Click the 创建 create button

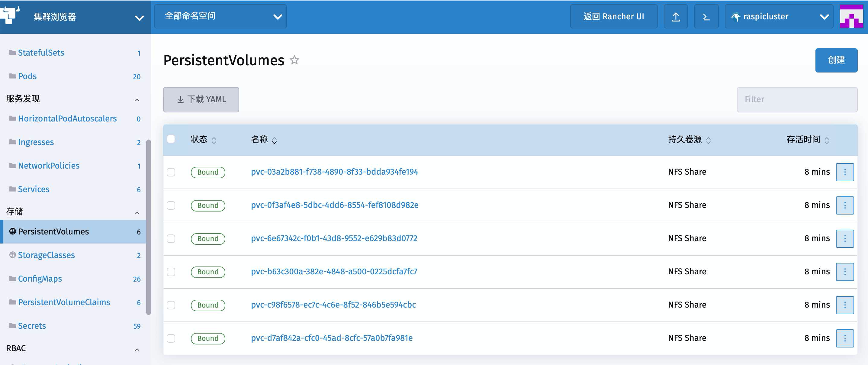836,60
